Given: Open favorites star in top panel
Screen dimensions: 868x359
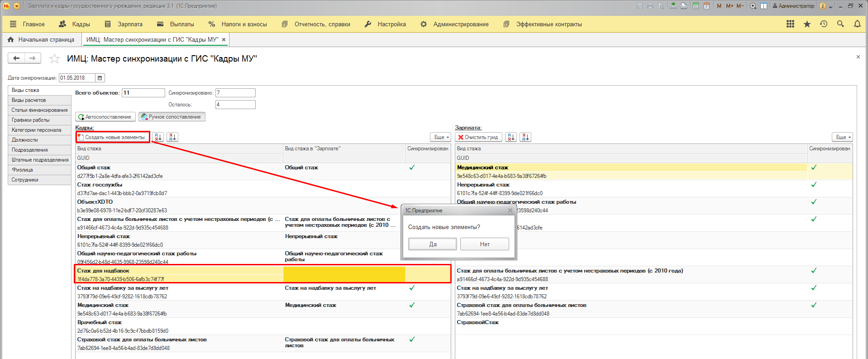Looking at the screenshot, I should pos(807,24).
